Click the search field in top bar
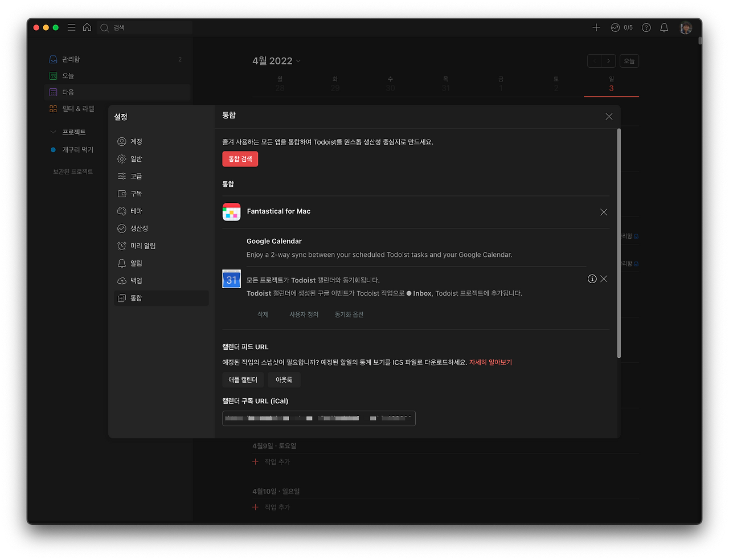The width and height of the screenshot is (729, 560). pos(145,27)
